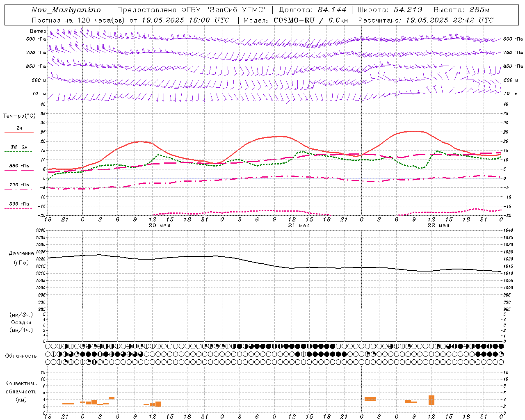Screen dimensions: 525x420
Task: Select the text Предоставлено ФГБУ "ЗапСиб УГМС"
Action: coord(192,10)
